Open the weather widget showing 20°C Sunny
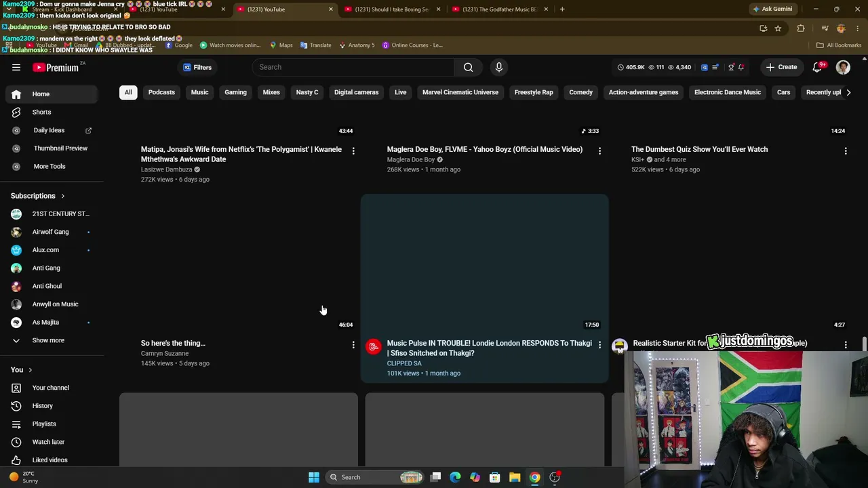Screen dimensions: 868x488 point(24,477)
